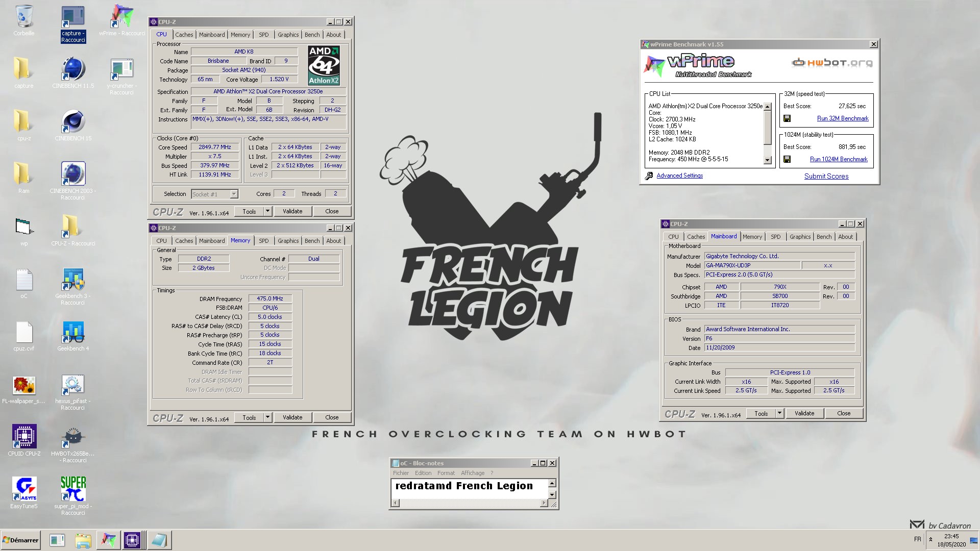This screenshot has width=980, height=551.
Task: Open the file explorer taskbar icon
Action: tap(83, 540)
